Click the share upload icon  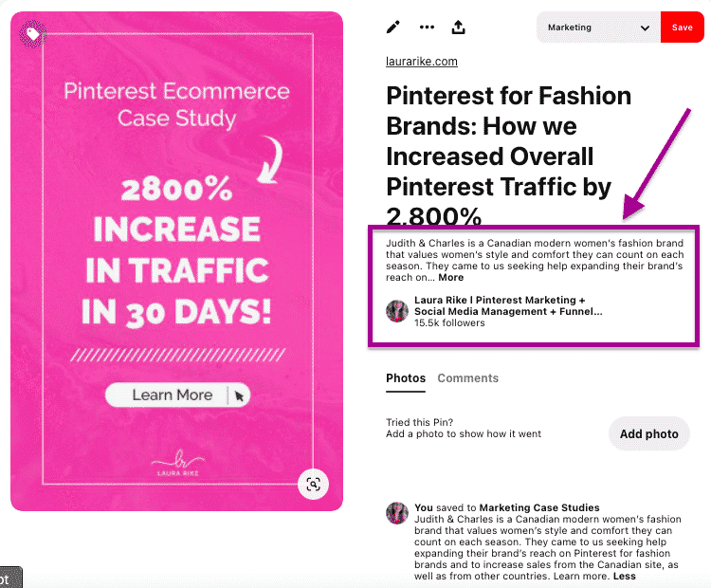pyautogui.click(x=459, y=28)
